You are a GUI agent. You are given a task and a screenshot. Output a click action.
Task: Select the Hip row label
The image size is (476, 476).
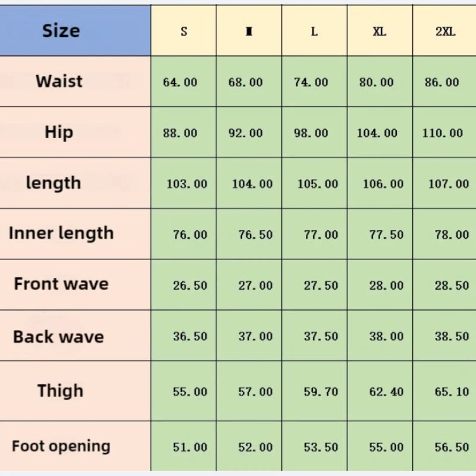pos(59,132)
